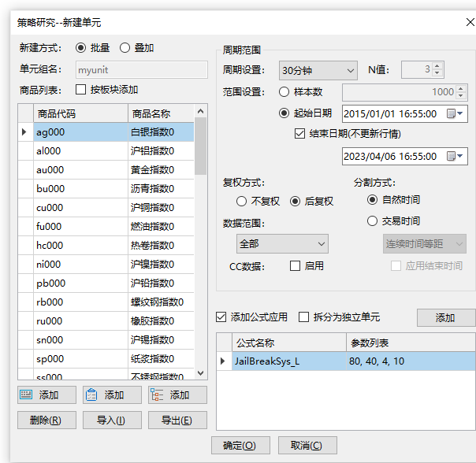This screenshot has width=476, height=463.
Task: Click row arrow beside JailBreakSys_L formula
Action: coord(223,361)
